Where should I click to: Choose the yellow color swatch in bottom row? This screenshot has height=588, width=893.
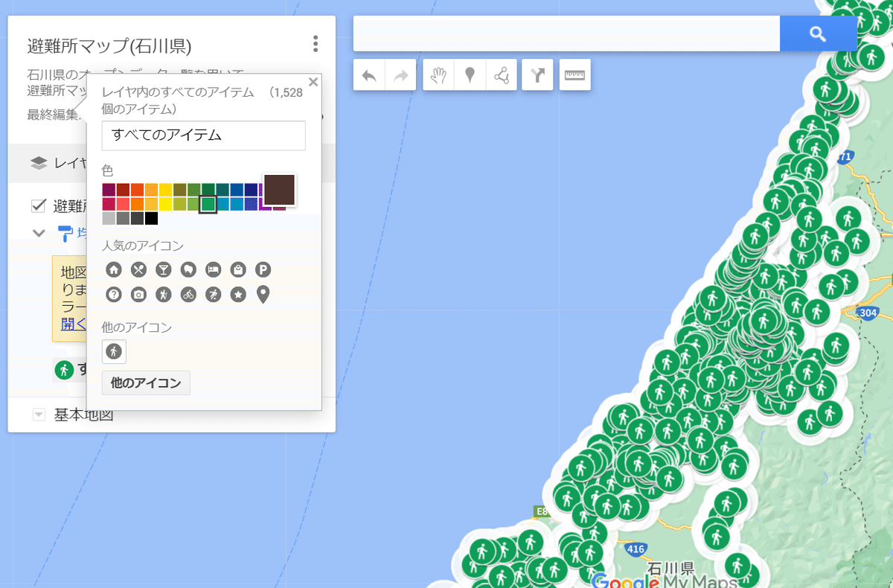coord(166,204)
